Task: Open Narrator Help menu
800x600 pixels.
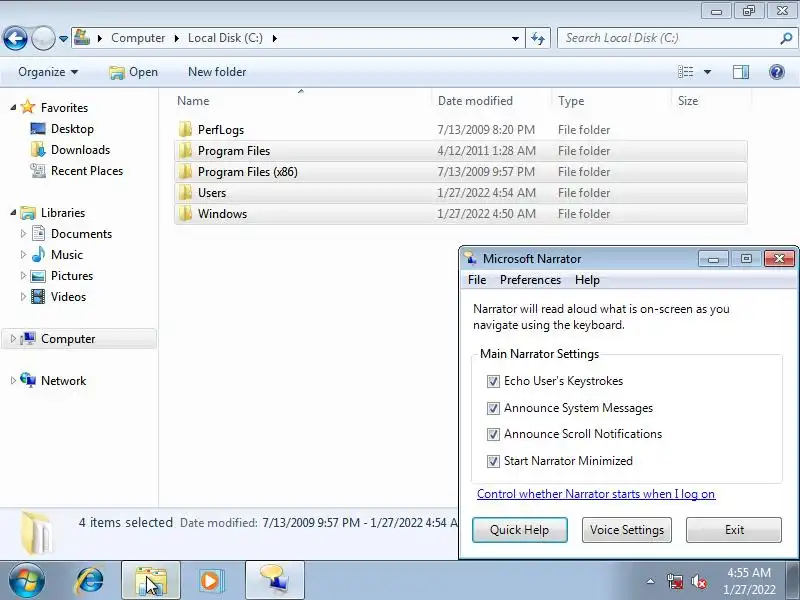Action: tap(587, 280)
